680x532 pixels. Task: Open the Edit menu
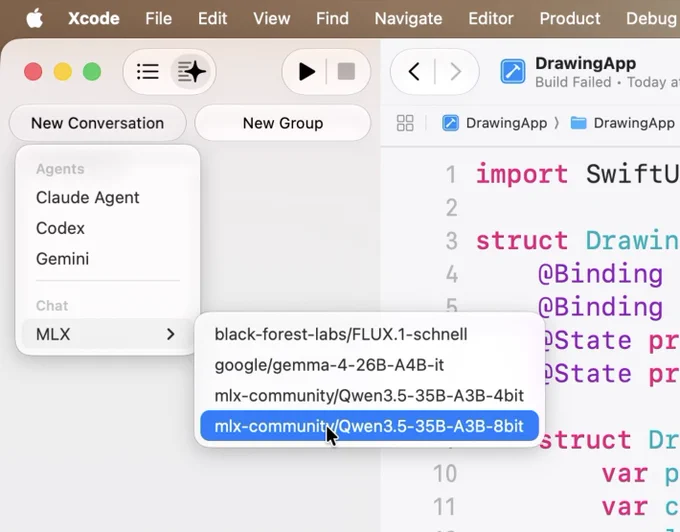(212, 19)
